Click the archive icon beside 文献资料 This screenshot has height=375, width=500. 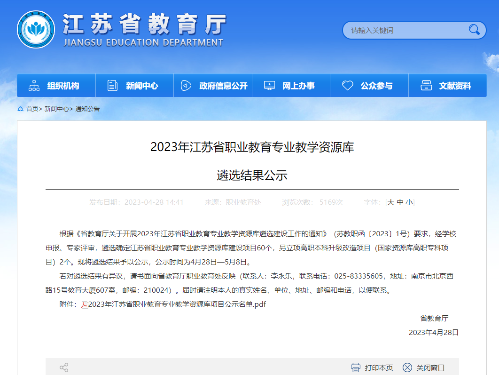coord(426,86)
